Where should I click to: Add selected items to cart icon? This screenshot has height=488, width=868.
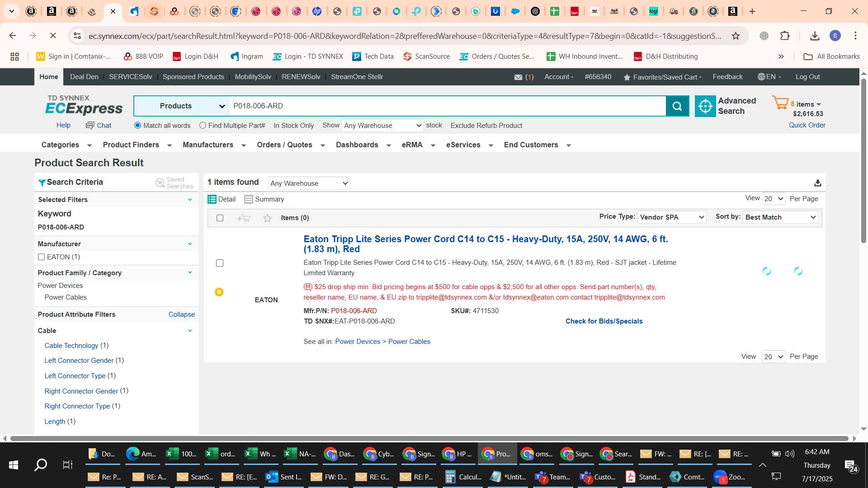click(244, 218)
